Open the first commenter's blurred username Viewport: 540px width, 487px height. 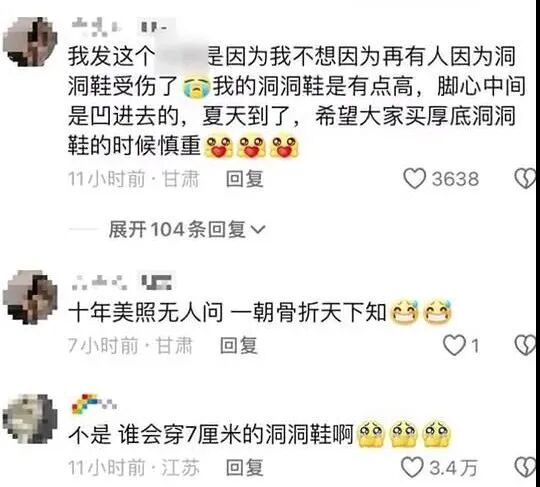pyautogui.click(x=97, y=27)
